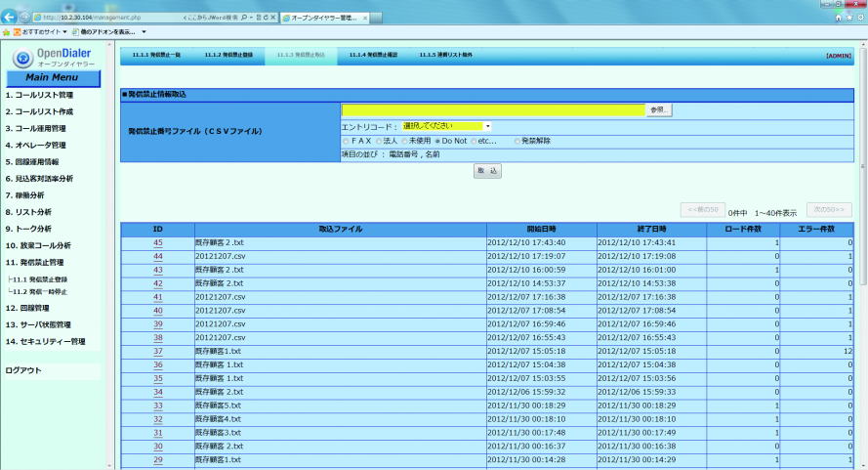Screen dimensions: 868x470
Task: Open menu 13. サーバ状態管理
Action: click(38, 324)
